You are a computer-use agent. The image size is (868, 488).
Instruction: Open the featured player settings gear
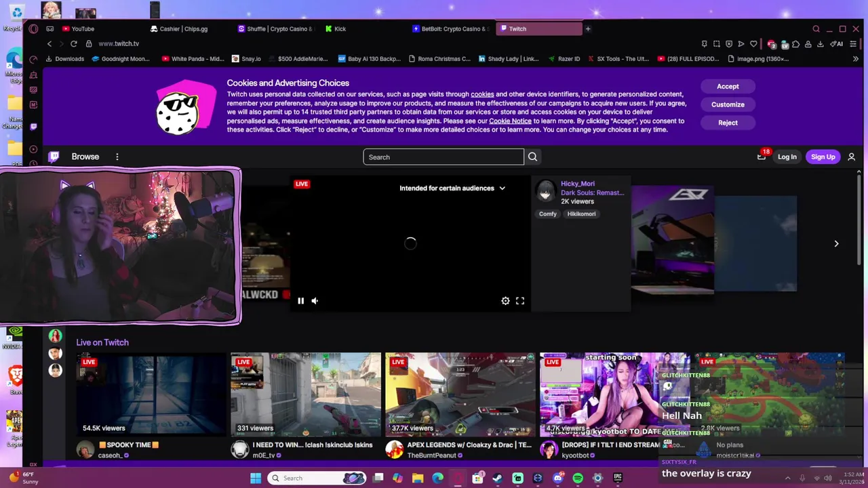tap(505, 301)
